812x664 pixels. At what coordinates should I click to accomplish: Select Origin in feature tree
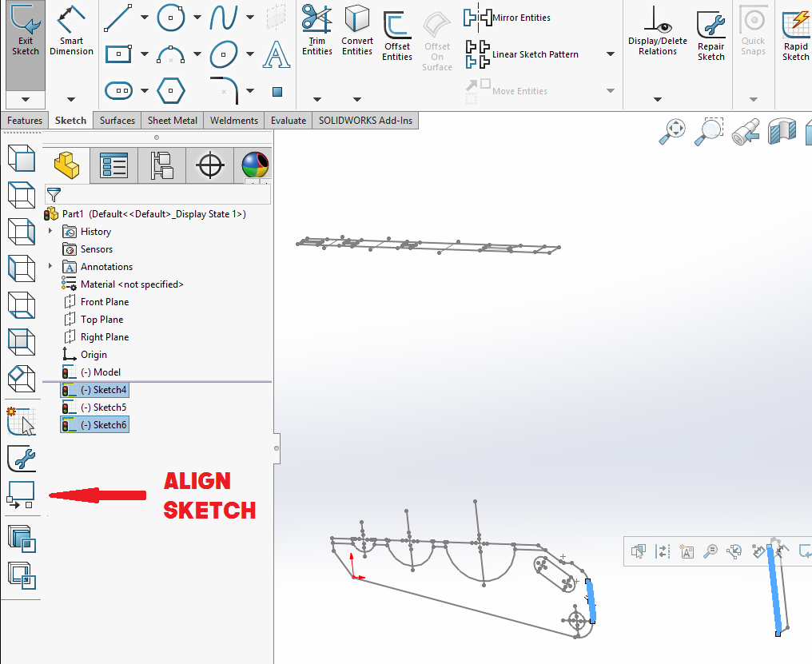coord(85,355)
